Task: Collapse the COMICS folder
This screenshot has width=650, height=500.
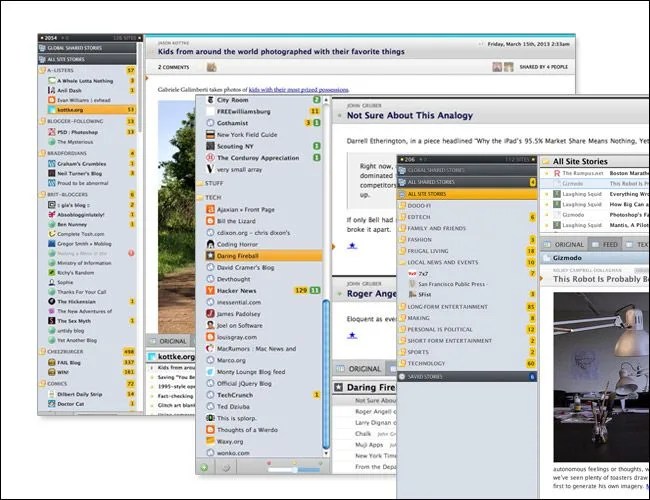Action: [x=42, y=383]
